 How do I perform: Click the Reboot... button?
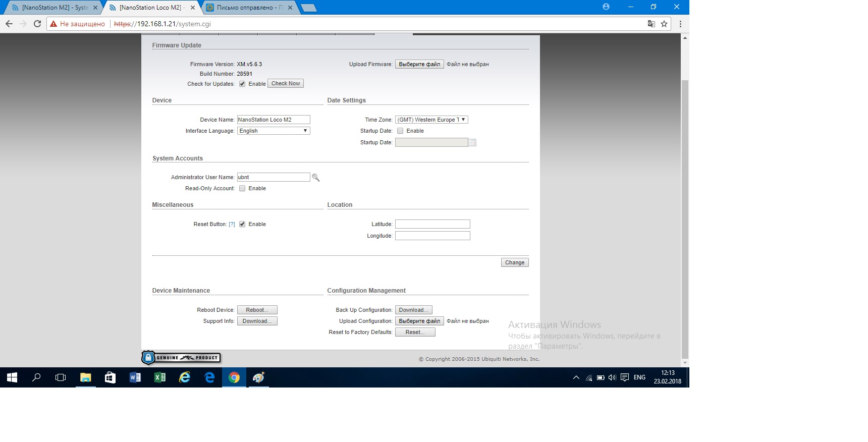257,310
